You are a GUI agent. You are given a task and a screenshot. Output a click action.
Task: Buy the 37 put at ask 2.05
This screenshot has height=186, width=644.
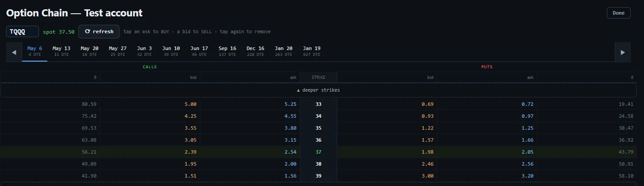click(x=487, y=152)
